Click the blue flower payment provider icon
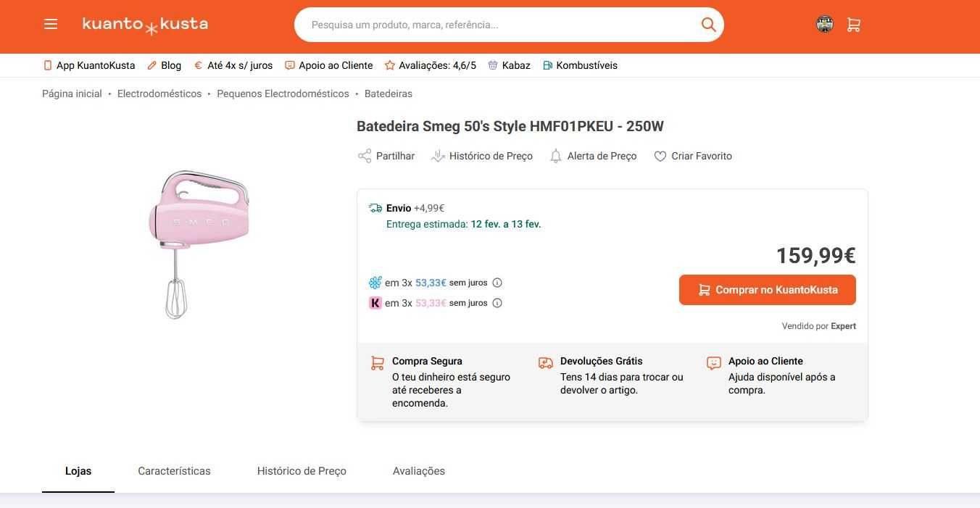The image size is (980, 508). (375, 283)
